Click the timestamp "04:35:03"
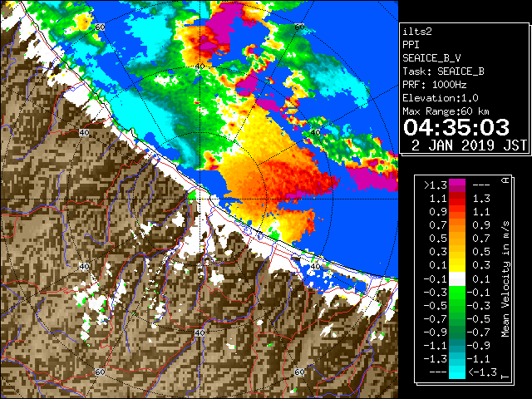 click(x=456, y=127)
